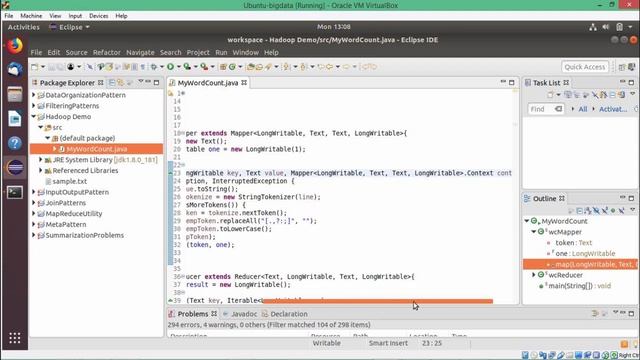The width and height of the screenshot is (640, 360).
Task: Open the Task List view menu triangle
Action: 632,94
